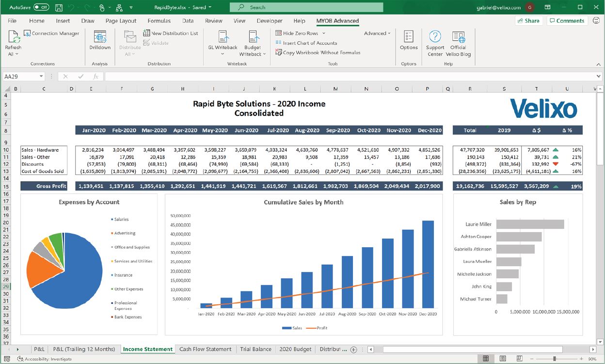Switch to Cash Flow Statement sheet
Image resolution: width=605 pixels, height=364 pixels.
205,349
